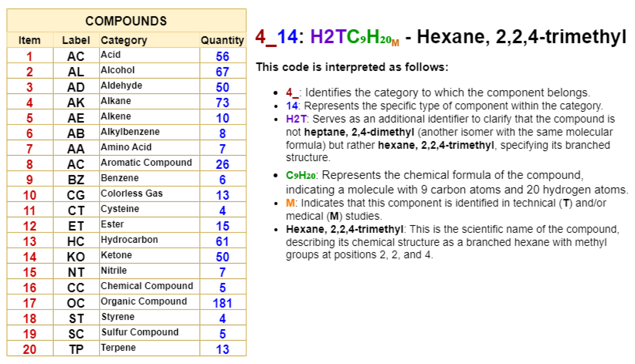The width and height of the screenshot is (635, 364).
Task: Click the COMPOUNDS table title
Action: coord(126,21)
